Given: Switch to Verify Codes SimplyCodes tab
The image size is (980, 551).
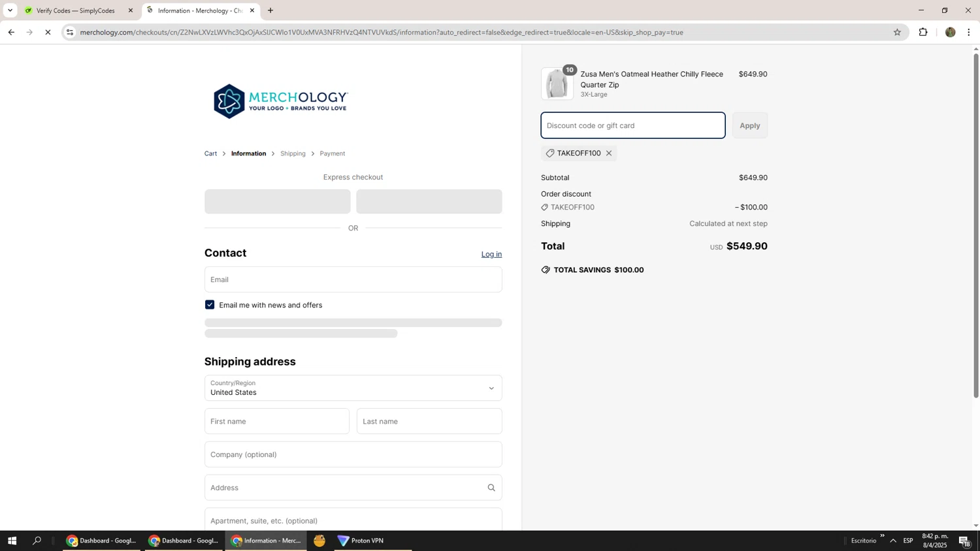Looking at the screenshot, I should [77, 10].
